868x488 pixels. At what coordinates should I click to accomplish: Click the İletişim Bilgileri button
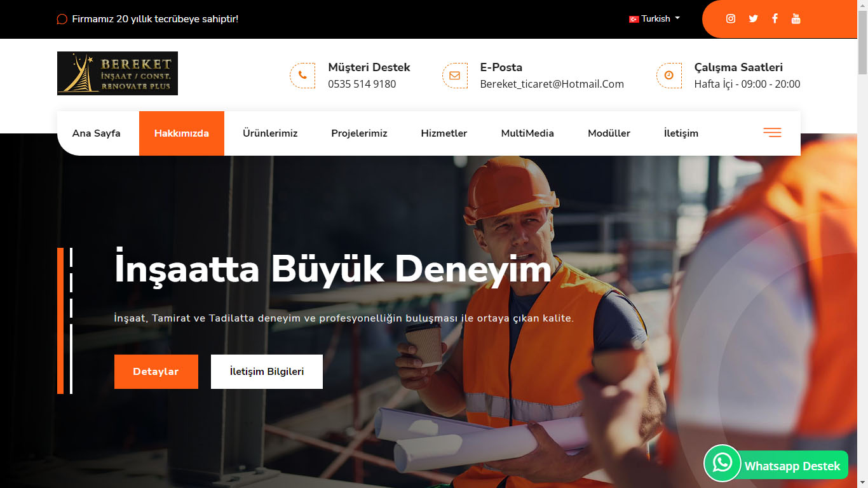point(267,372)
